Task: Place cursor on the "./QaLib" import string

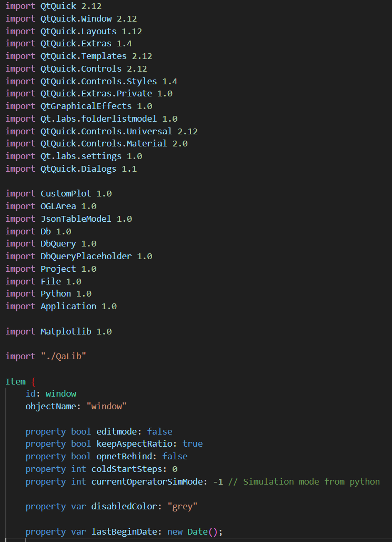Action: tap(63, 356)
